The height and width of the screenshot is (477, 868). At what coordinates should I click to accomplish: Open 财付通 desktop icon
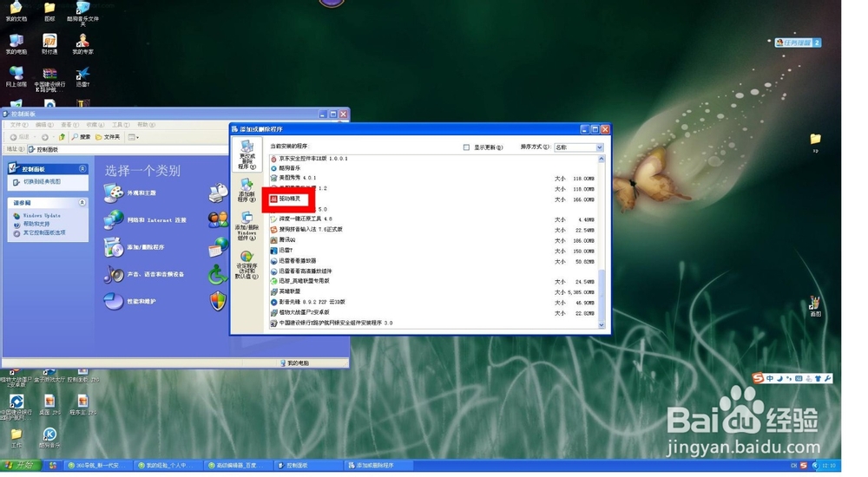click(x=49, y=43)
